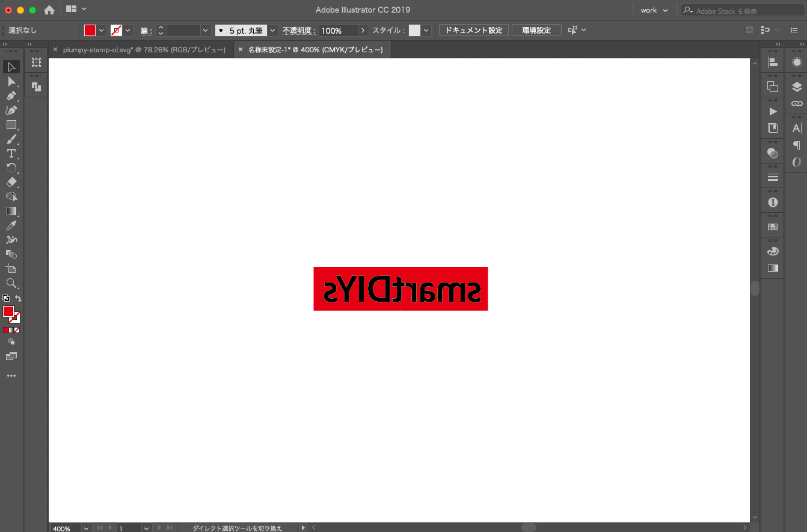
Task: Open fill color dropdown in control bar
Action: click(x=102, y=30)
